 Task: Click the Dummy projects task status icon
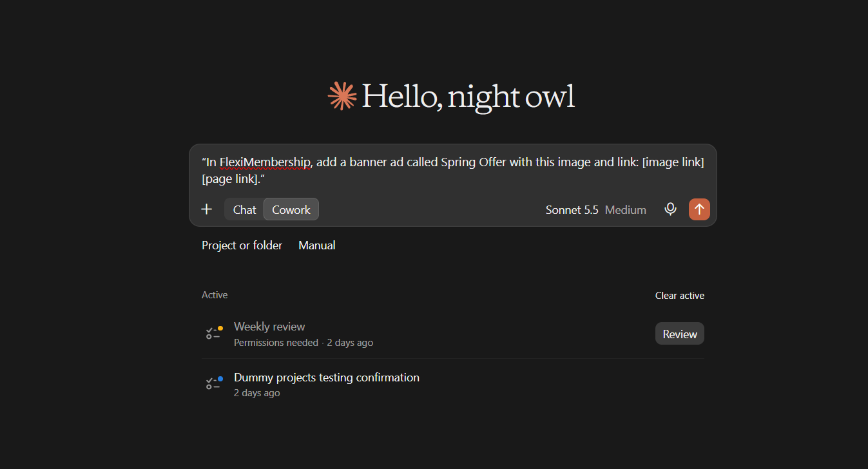tap(214, 383)
